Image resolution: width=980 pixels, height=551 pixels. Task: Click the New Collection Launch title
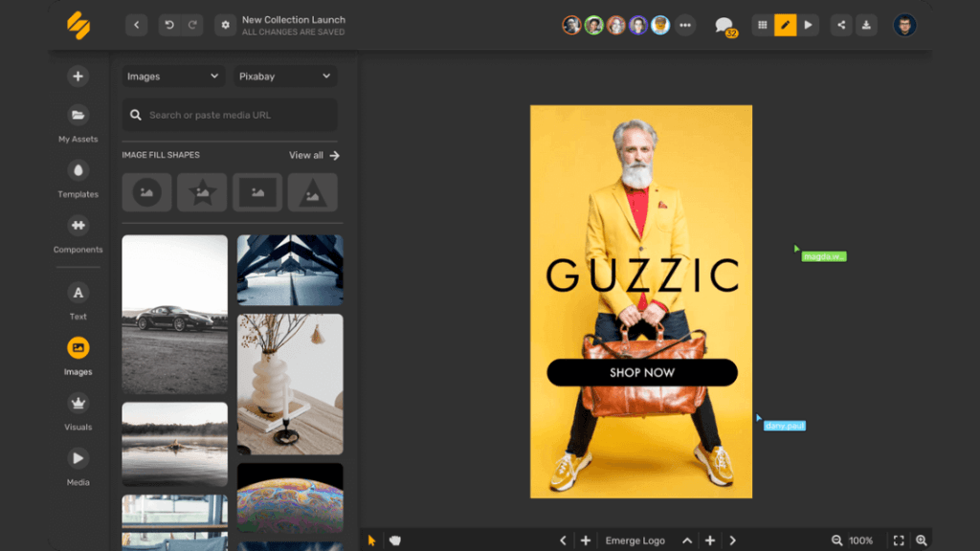click(x=294, y=20)
